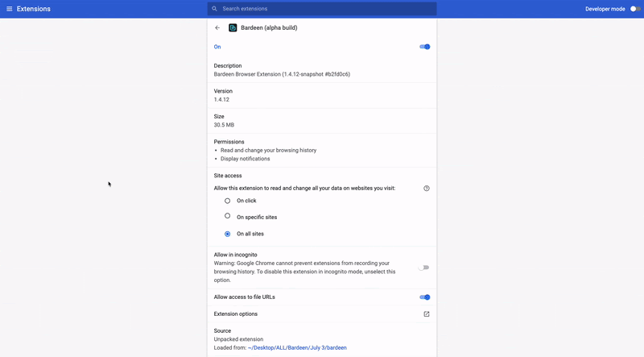
Task: Click the Bardeen Browser Extension description text
Action: pyautogui.click(x=282, y=74)
